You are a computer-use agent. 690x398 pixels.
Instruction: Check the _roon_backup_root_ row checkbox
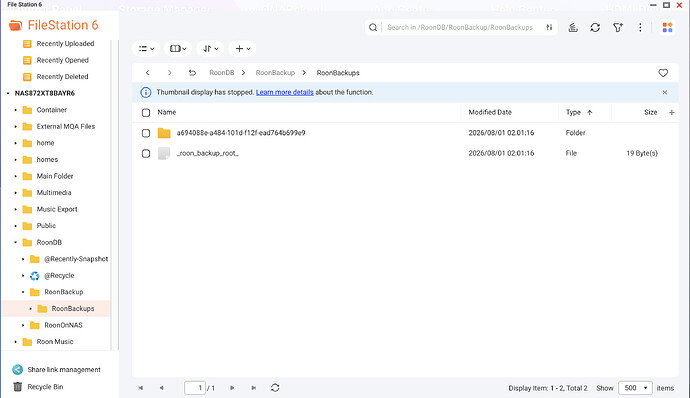[x=146, y=154]
